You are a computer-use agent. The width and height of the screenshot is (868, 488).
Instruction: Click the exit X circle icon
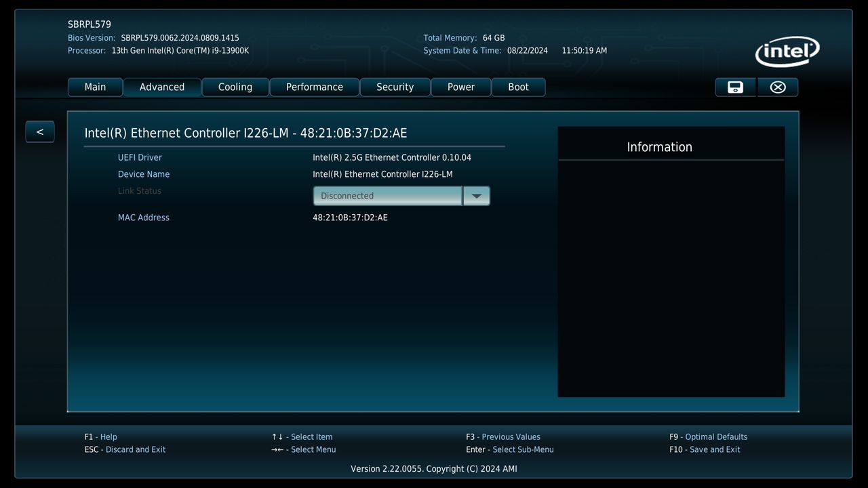(x=778, y=87)
